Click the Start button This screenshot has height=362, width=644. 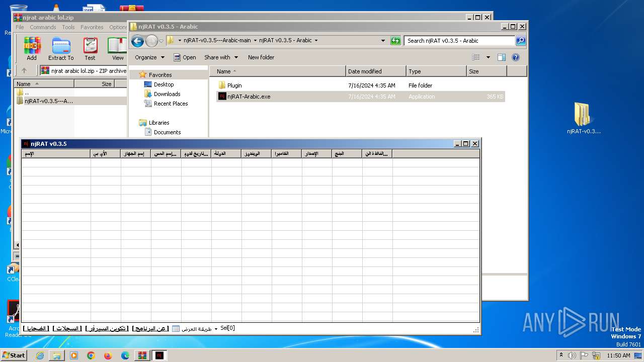coord(14,355)
